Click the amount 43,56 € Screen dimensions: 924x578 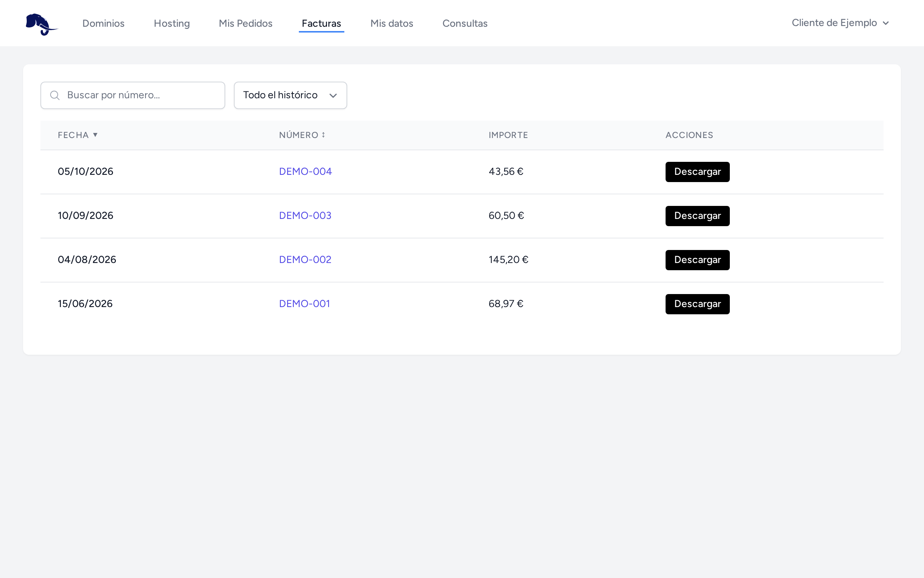coord(506,171)
